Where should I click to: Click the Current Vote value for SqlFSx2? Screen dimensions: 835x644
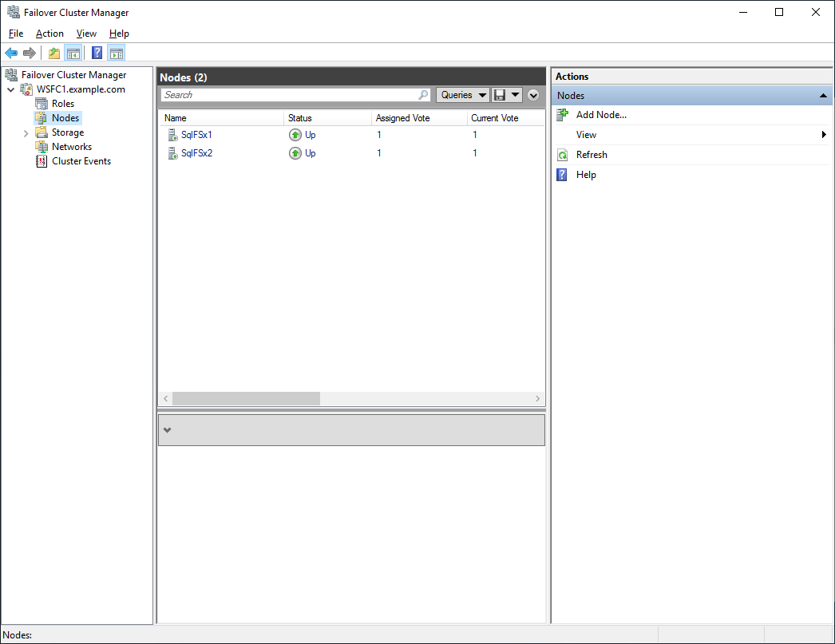coord(474,153)
